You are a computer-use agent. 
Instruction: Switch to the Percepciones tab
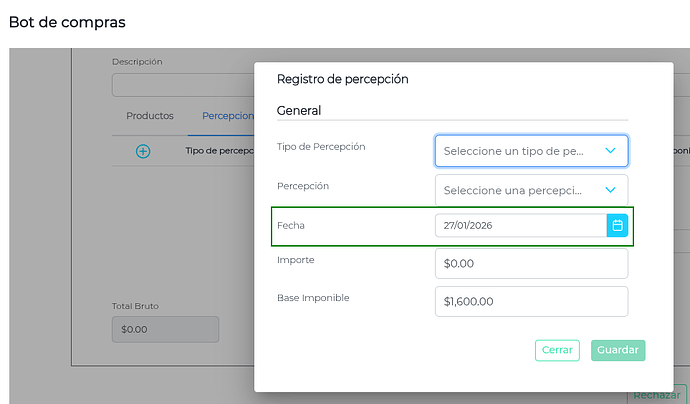click(227, 116)
